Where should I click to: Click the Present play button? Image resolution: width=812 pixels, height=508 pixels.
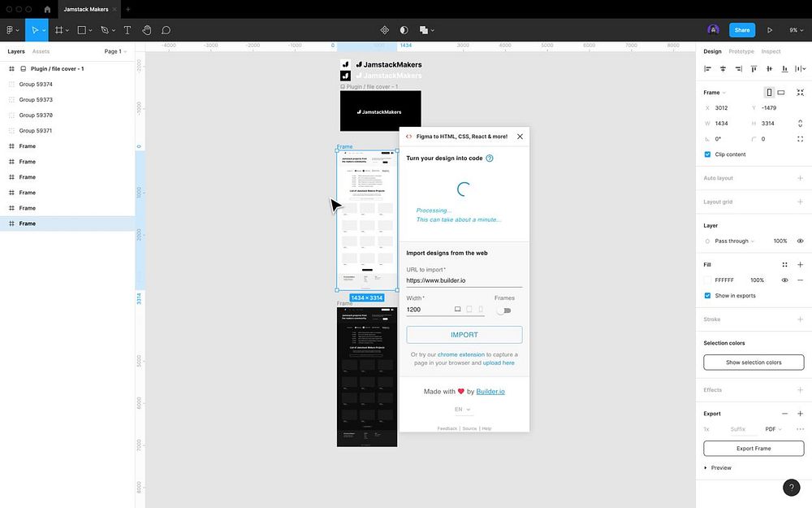click(770, 30)
